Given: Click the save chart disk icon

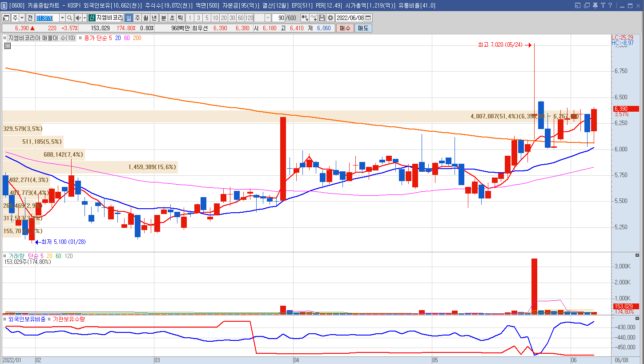Looking at the screenshot, I should tap(322, 18).
